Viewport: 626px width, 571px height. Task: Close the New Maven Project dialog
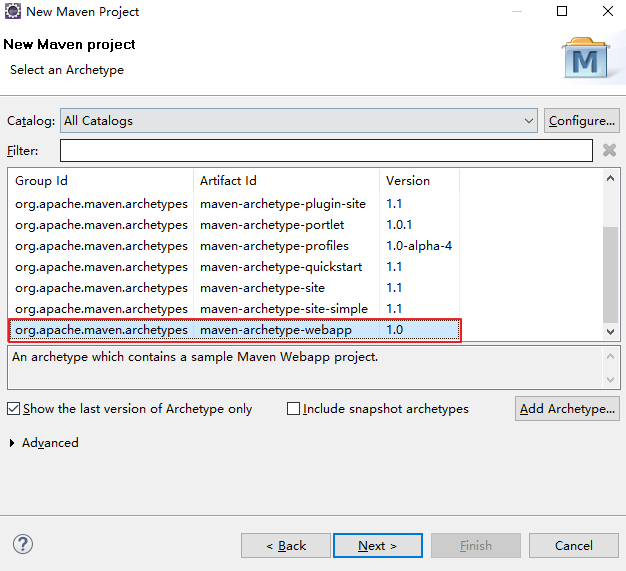(608, 11)
